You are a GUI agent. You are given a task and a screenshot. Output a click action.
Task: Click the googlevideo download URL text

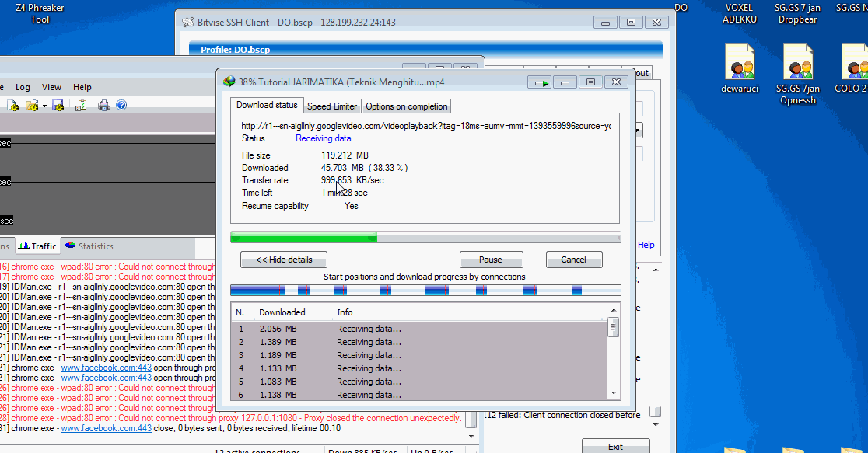point(425,126)
